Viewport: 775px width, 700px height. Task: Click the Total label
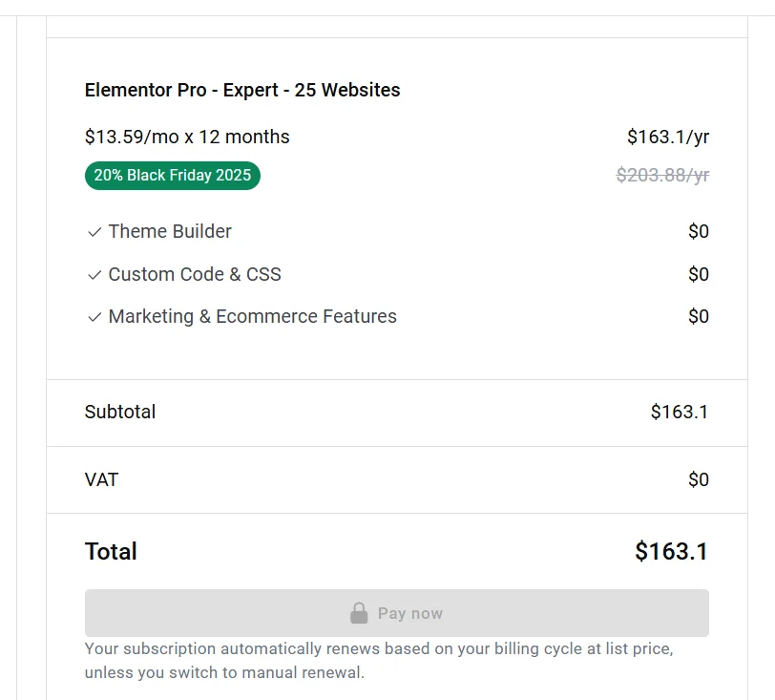[111, 551]
